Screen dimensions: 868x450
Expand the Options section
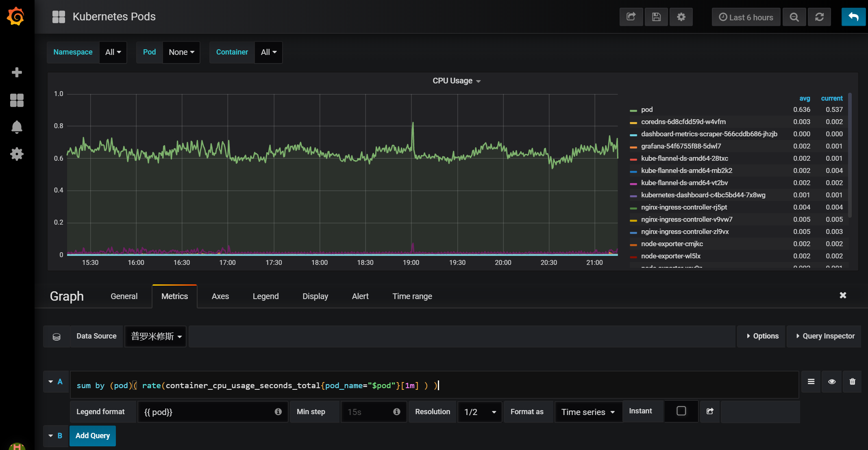tap(761, 336)
